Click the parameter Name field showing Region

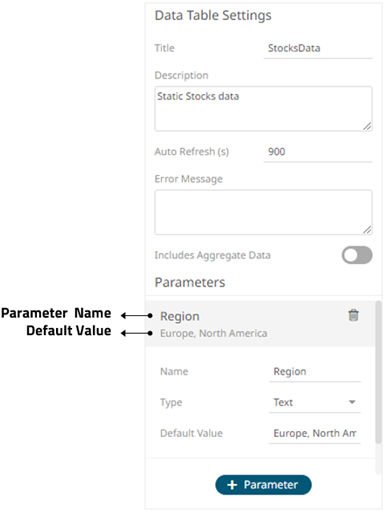pos(315,372)
